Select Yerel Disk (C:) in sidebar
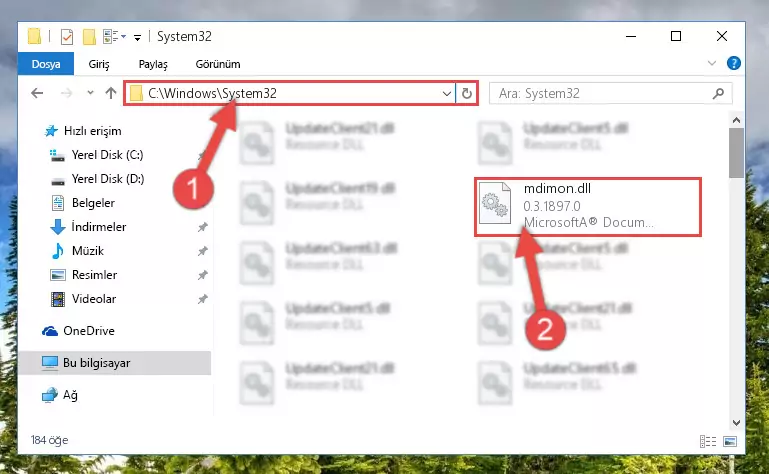 click(107, 155)
